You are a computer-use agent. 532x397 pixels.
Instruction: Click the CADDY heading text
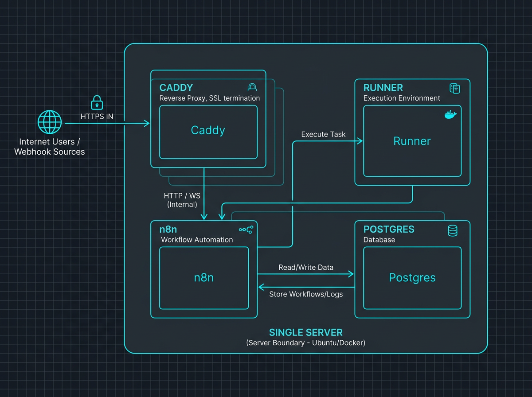click(x=176, y=88)
